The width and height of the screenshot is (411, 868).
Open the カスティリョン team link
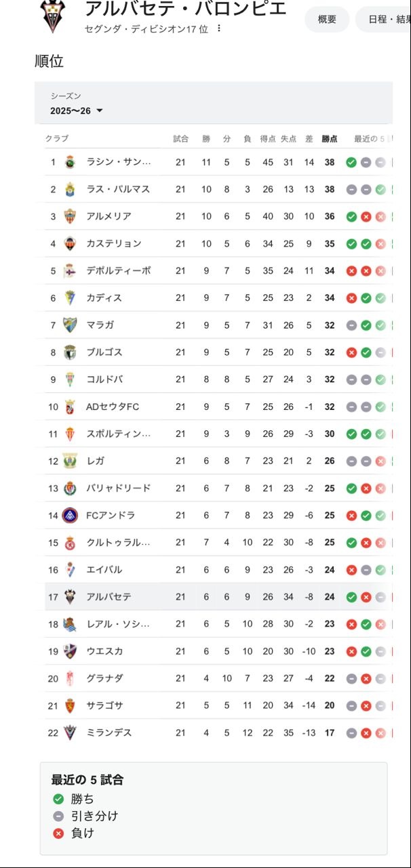point(114,244)
